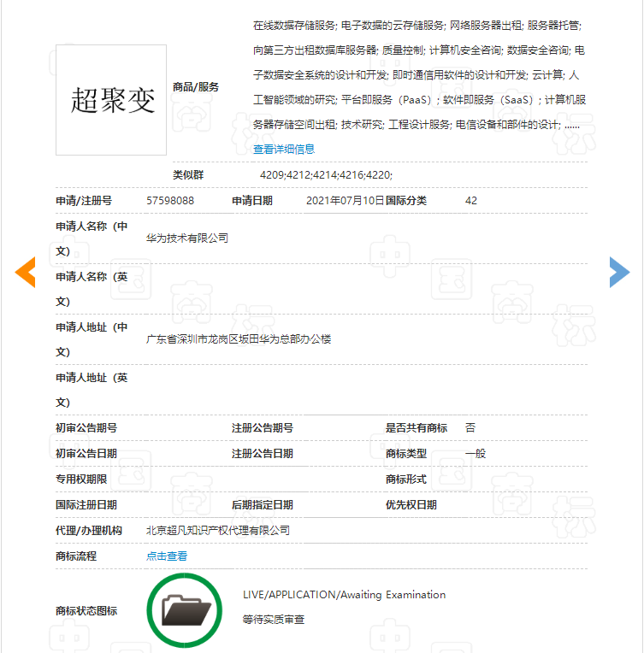Image resolution: width=644 pixels, height=653 pixels.
Task: Click the 国际注册日期 label
Action: (x=86, y=505)
